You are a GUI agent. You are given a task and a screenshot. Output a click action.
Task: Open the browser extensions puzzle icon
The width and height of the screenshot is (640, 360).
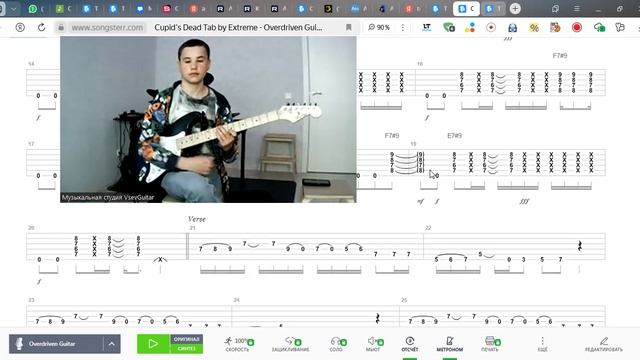620,27
